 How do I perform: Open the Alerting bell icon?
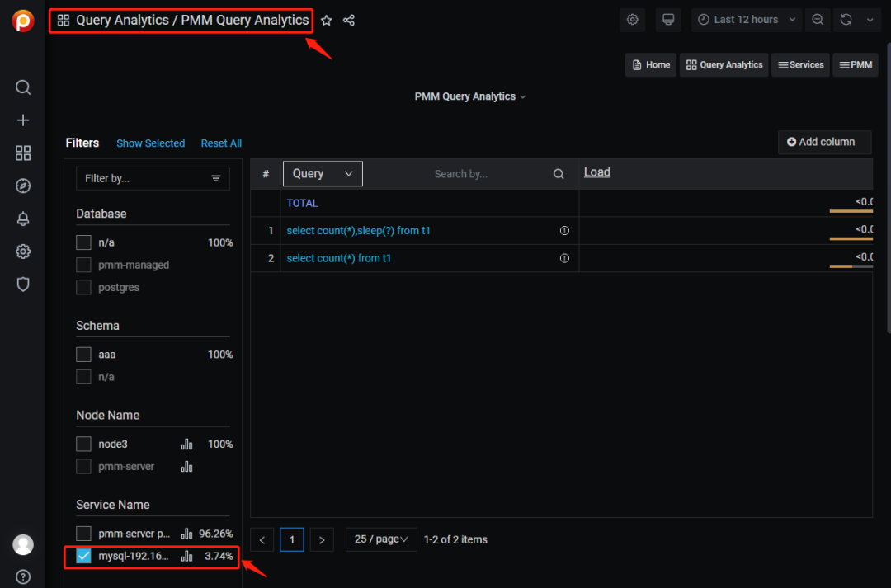(x=23, y=219)
